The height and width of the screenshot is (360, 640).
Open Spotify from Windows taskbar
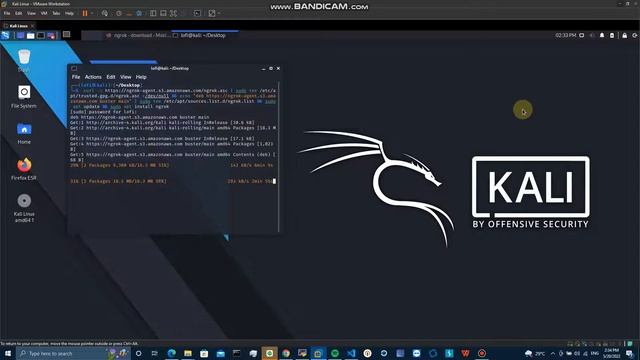pyautogui.click(x=335, y=353)
